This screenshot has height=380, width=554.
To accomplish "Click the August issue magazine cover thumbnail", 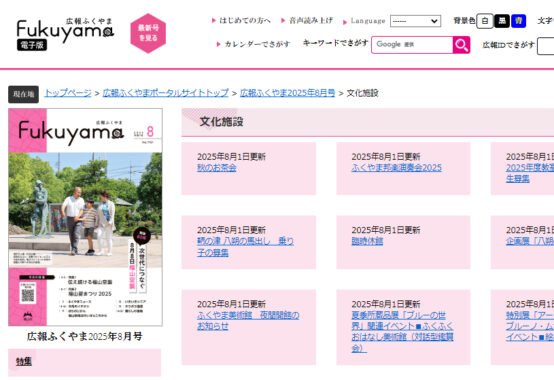I will [86, 217].
